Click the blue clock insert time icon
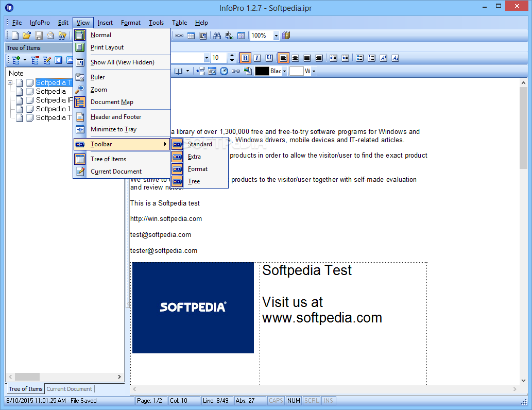Image resolution: width=532 pixels, height=410 pixels. (x=224, y=71)
